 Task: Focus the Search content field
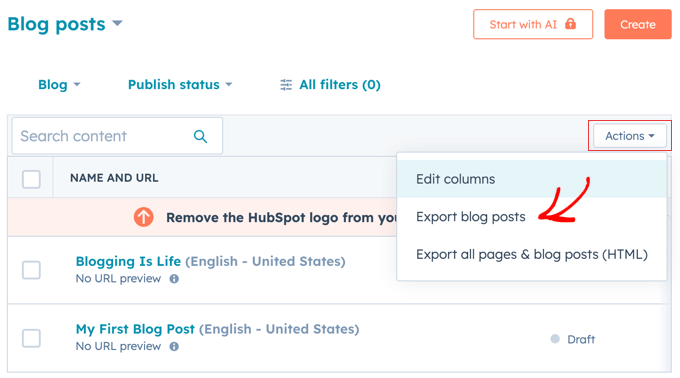(117, 136)
